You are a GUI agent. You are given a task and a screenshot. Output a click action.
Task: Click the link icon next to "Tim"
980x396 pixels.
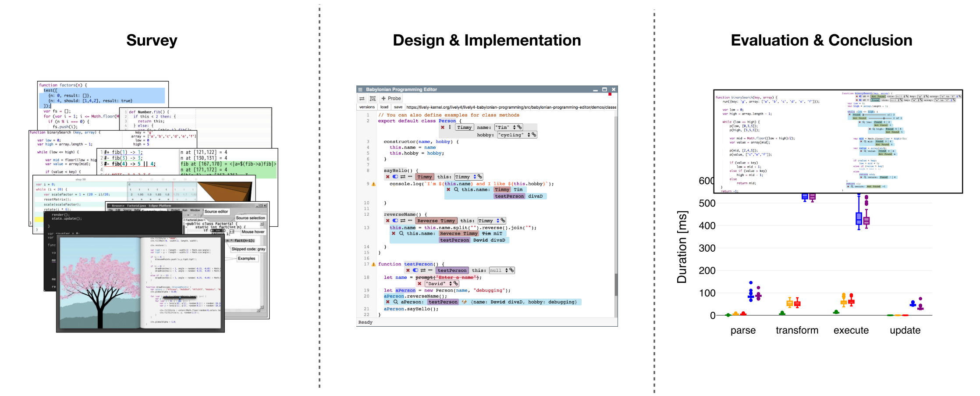pos(520,128)
